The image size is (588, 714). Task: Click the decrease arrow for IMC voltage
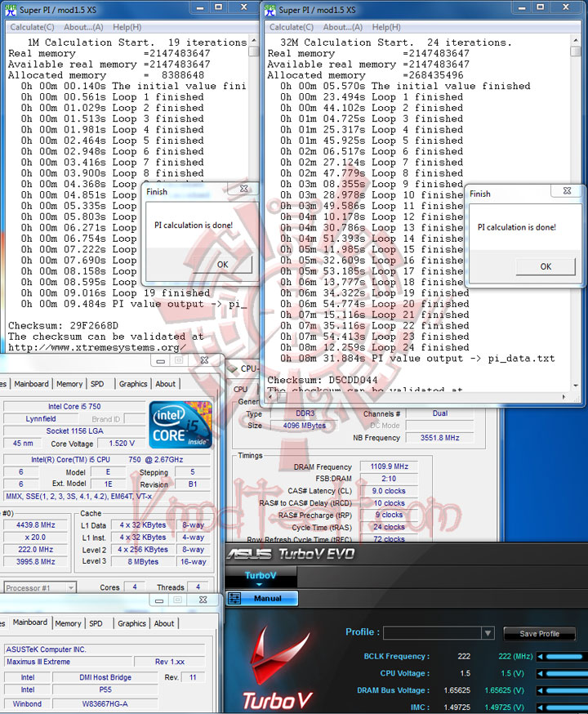click(540, 707)
